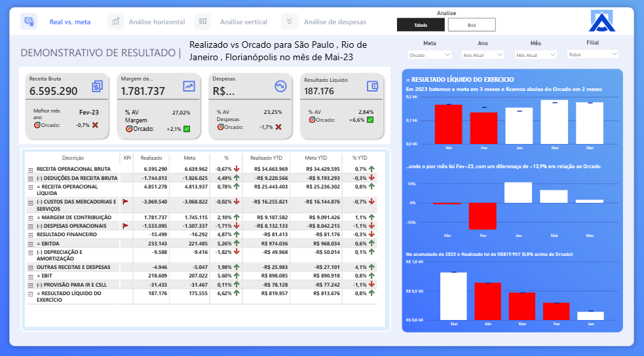The image size is (644, 356).
Task: Select the Tabela analysis toggle
Action: (421, 25)
